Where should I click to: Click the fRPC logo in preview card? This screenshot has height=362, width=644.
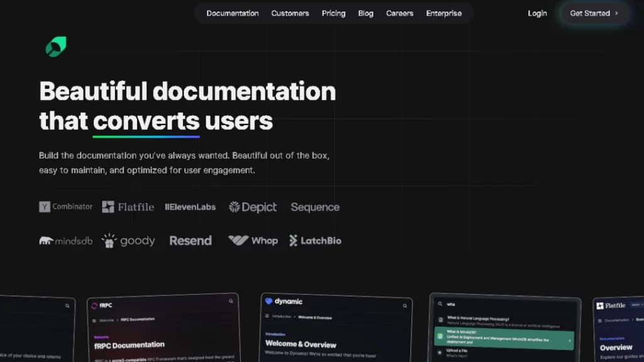pyautogui.click(x=102, y=305)
